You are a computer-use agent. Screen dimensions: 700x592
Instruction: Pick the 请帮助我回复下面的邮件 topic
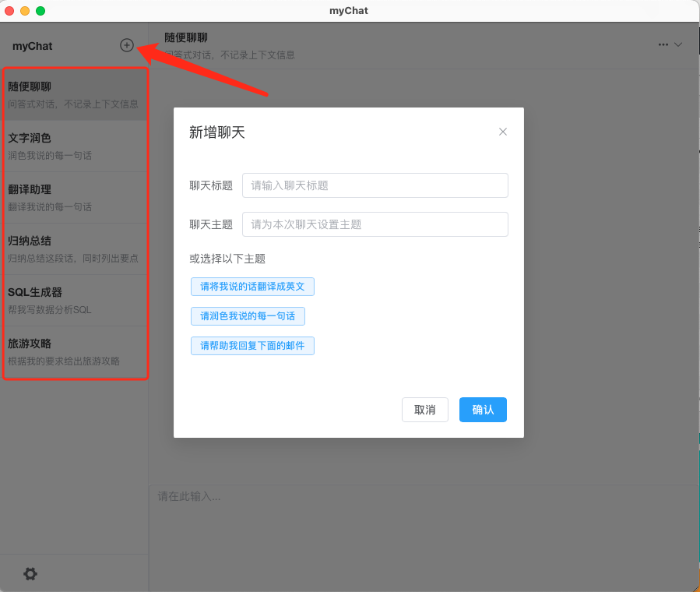[252, 345]
